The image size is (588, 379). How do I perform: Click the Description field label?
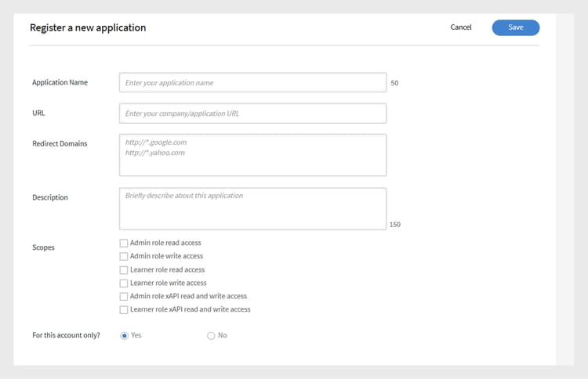[50, 197]
